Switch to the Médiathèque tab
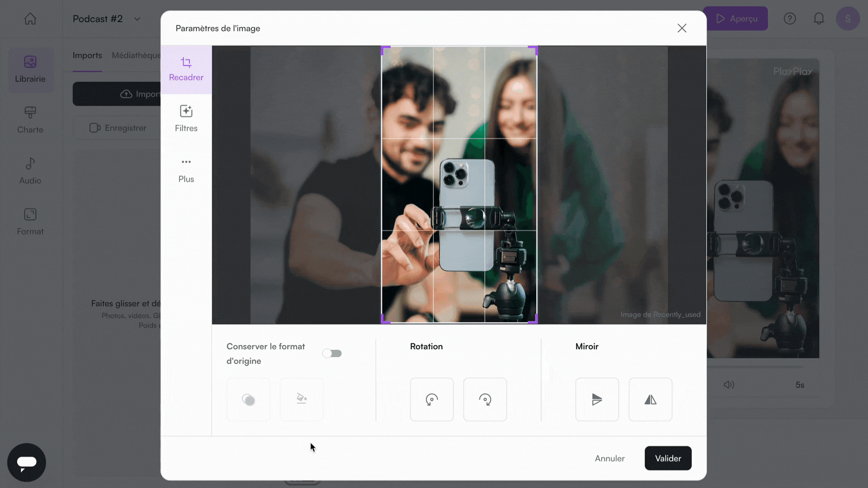Screen dimensions: 868x488 coord(136,55)
